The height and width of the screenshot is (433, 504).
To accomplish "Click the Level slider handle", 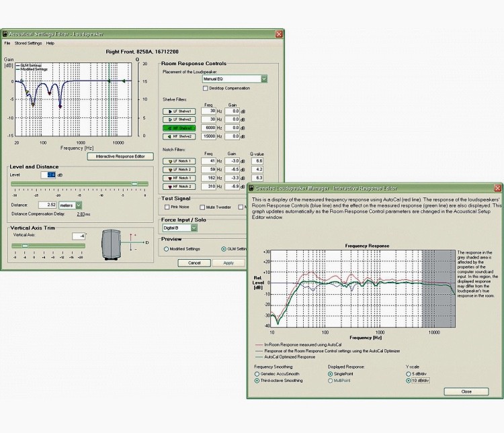I will click(134, 184).
